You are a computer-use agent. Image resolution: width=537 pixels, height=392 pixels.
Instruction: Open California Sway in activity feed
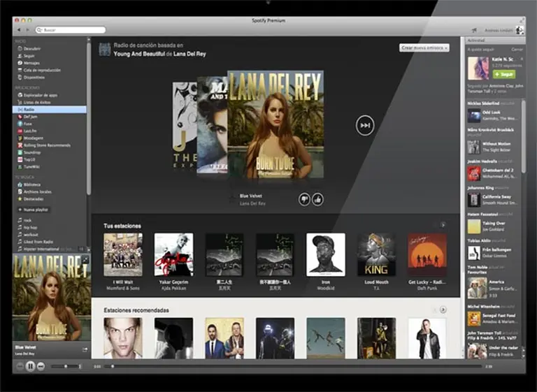[x=496, y=197]
